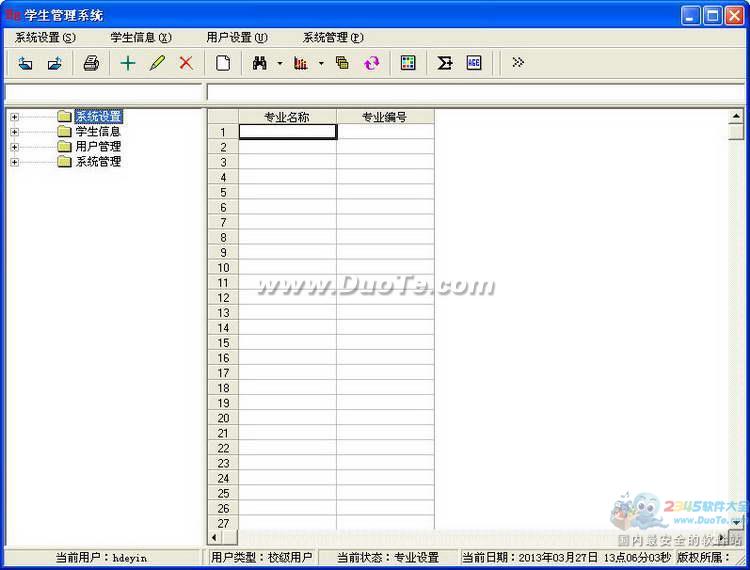The height and width of the screenshot is (570, 750).
Task: Click the printer icon in toolbar
Action: click(x=91, y=63)
